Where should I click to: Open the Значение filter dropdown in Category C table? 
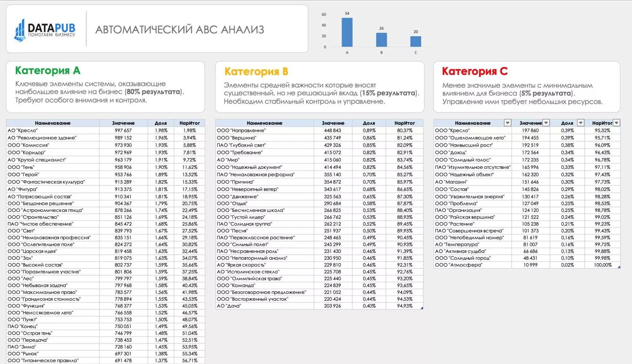click(546, 123)
